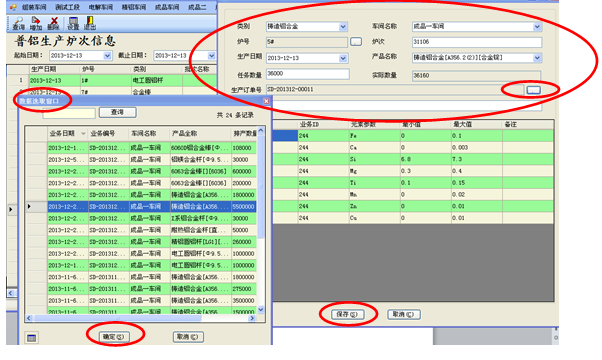602x360 pixels.
Task: Click the Ti element row with max 0.15
Action: point(413,183)
